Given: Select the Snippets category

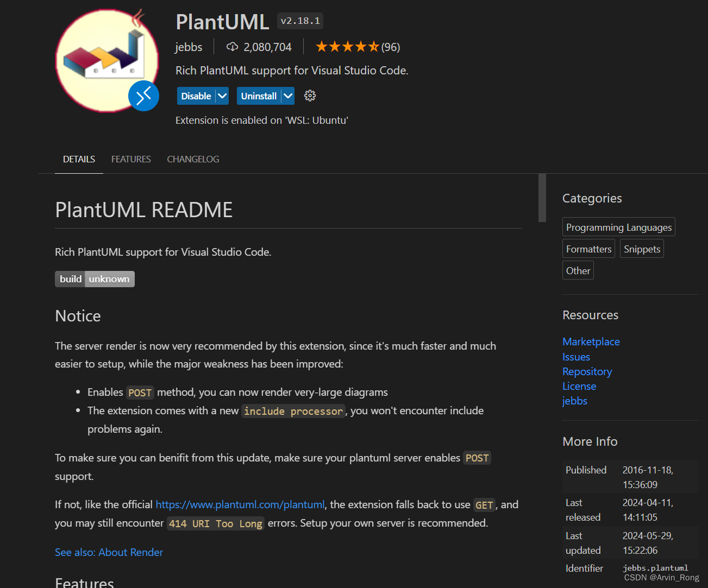Looking at the screenshot, I should pyautogui.click(x=642, y=249).
